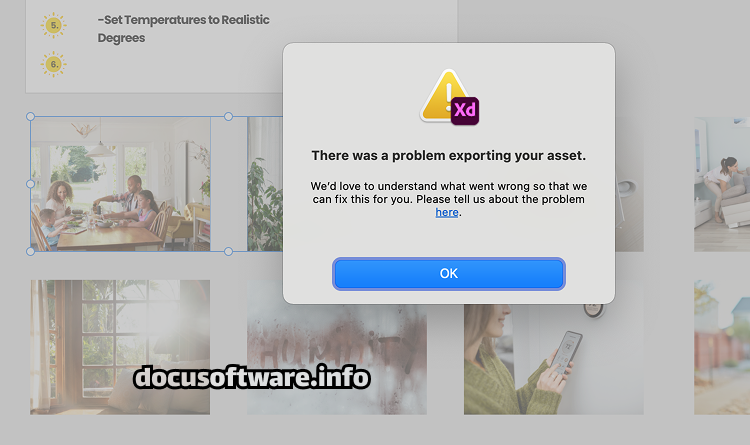
Task: Click the OK button in the dialog
Action: pos(449,274)
